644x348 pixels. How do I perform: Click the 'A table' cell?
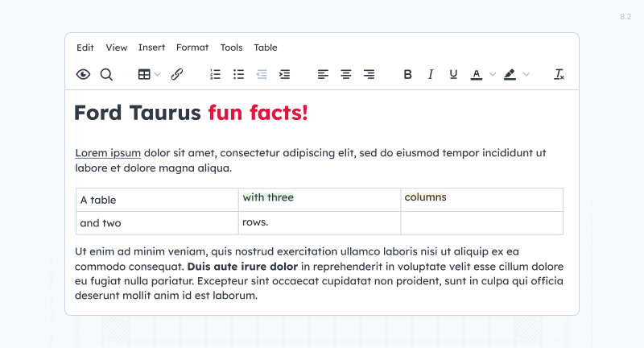coord(157,200)
